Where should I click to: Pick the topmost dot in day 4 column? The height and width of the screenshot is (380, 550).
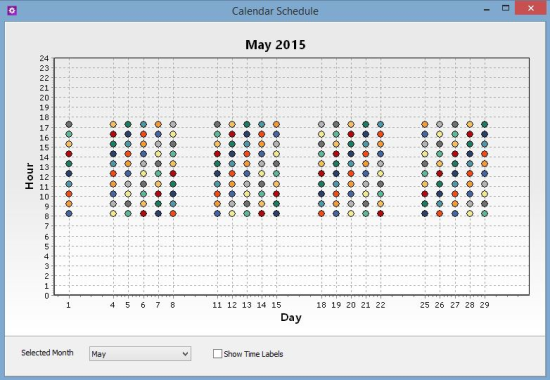click(113, 124)
